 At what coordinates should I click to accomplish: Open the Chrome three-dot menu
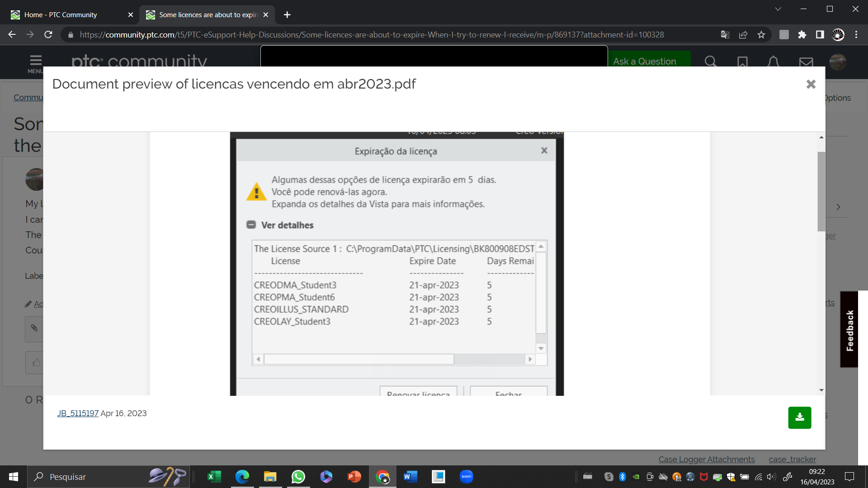pos(856,34)
